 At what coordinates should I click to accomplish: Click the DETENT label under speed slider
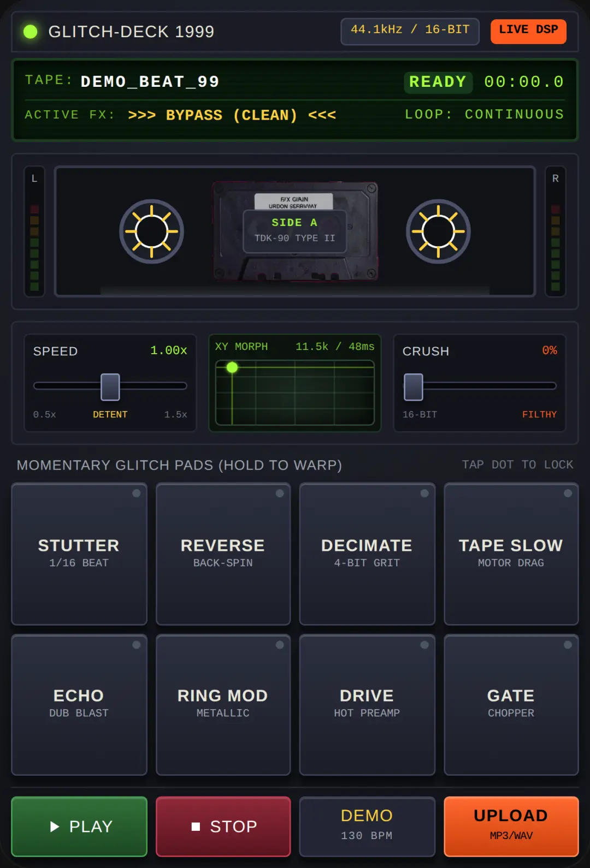pos(110,415)
